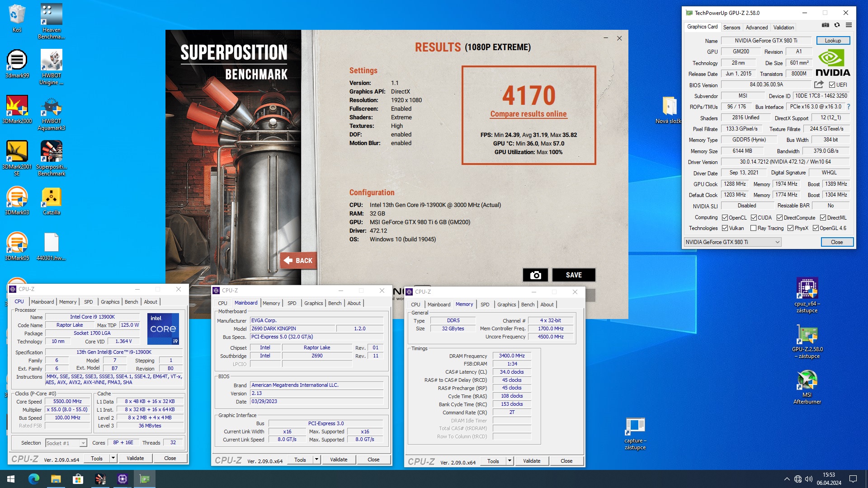This screenshot has height=488, width=868.
Task: Expand Tools arrow in CPU-Z Memory window
Action: (x=509, y=461)
